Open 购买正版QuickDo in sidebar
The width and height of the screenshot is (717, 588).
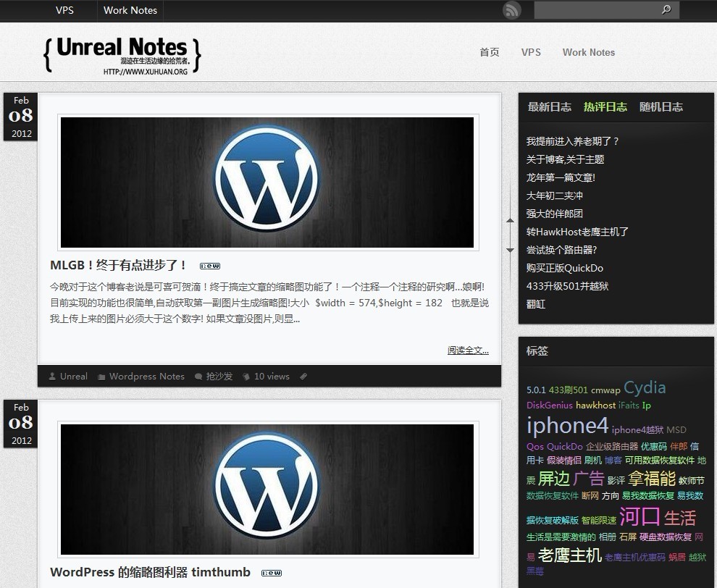click(x=565, y=268)
